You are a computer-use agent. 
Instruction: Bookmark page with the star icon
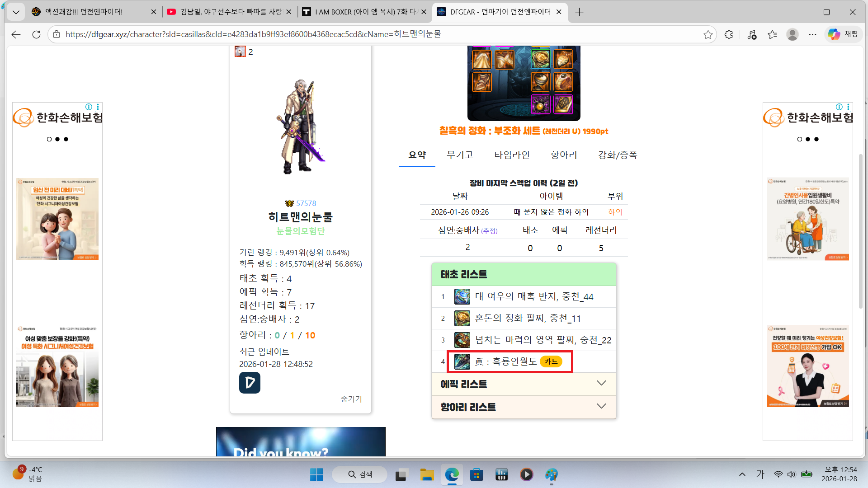pyautogui.click(x=708, y=35)
